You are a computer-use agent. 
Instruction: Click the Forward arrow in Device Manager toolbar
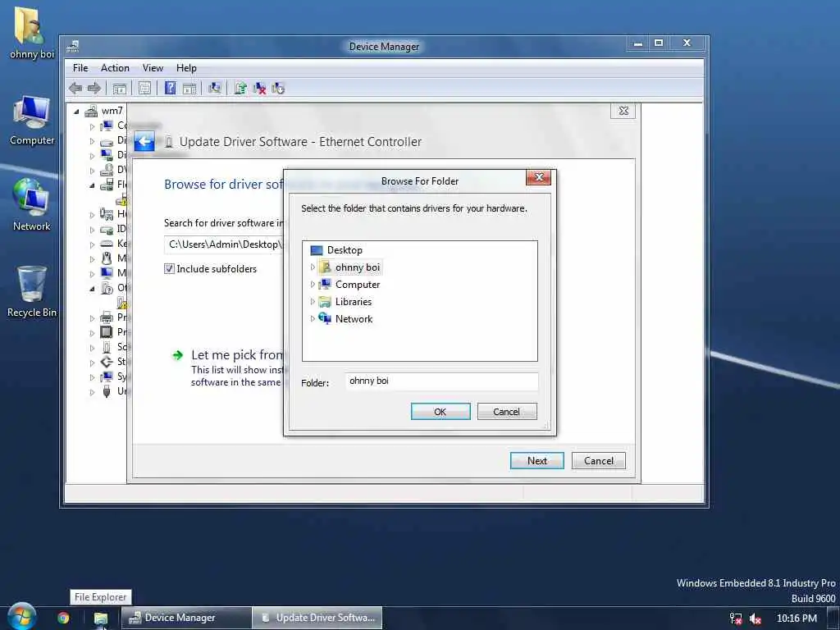pos(94,88)
